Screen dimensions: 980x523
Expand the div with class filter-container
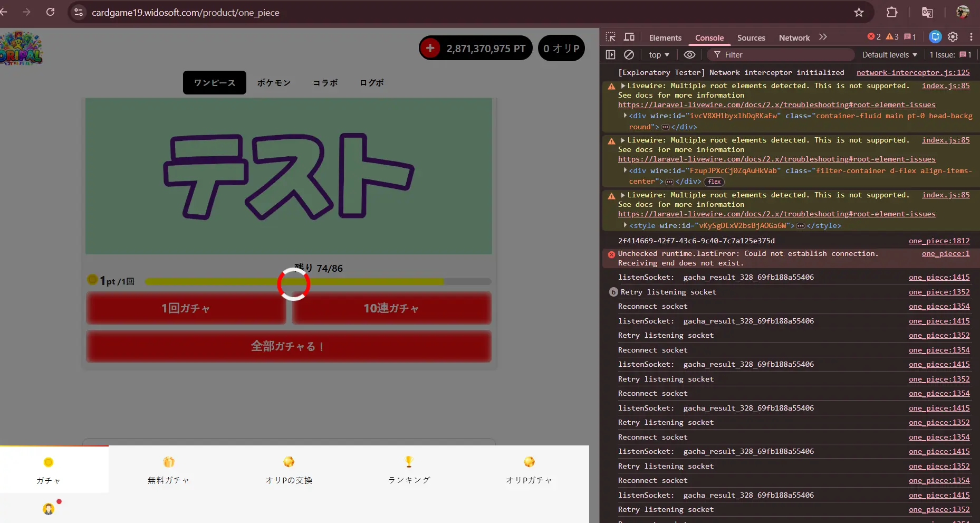[x=626, y=170]
